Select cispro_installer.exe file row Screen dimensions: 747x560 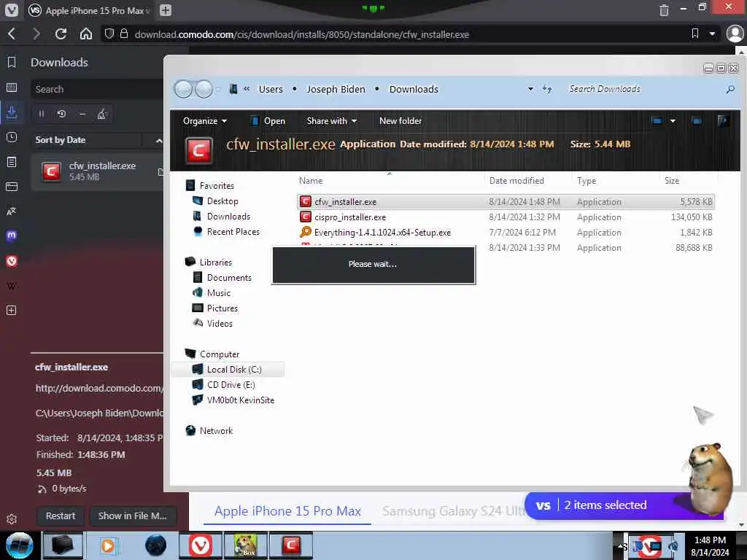(x=505, y=217)
